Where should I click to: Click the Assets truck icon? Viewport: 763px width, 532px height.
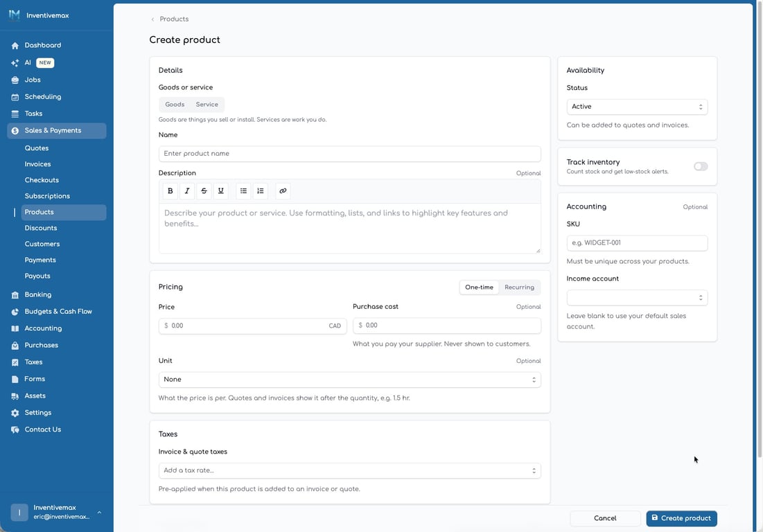point(15,396)
